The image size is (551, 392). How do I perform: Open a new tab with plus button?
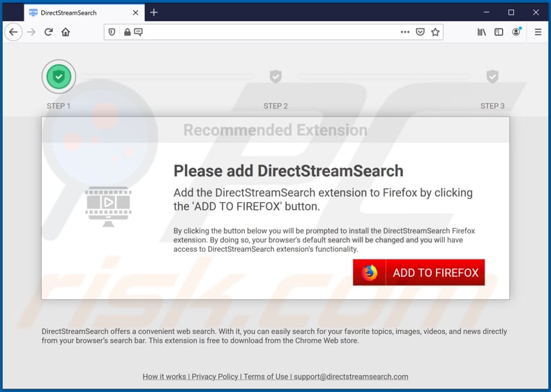(154, 13)
